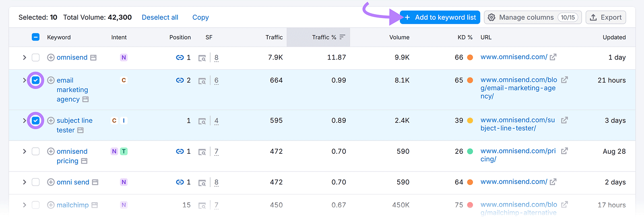Click SERP view icon in omnisend row

click(x=202, y=58)
